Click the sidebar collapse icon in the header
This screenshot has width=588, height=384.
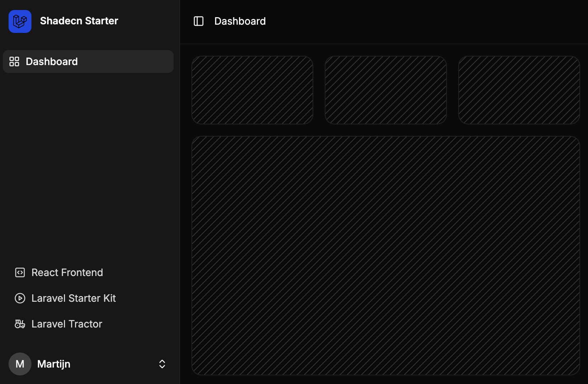(x=199, y=21)
